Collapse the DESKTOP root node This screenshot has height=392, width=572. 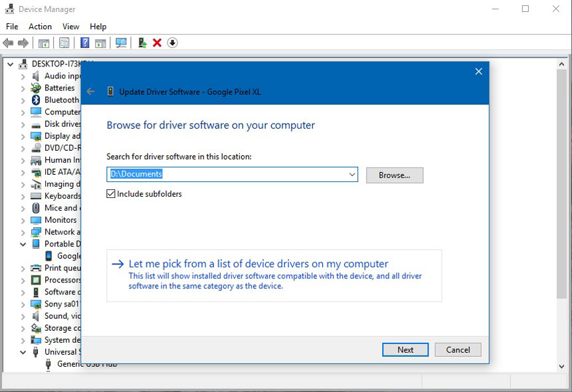pyautogui.click(x=10, y=64)
